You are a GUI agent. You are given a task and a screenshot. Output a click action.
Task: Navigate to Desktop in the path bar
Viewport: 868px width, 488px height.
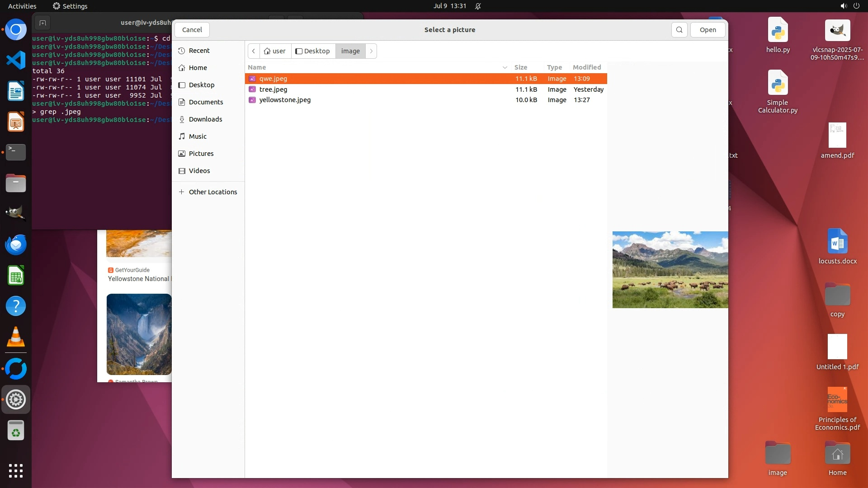click(313, 51)
